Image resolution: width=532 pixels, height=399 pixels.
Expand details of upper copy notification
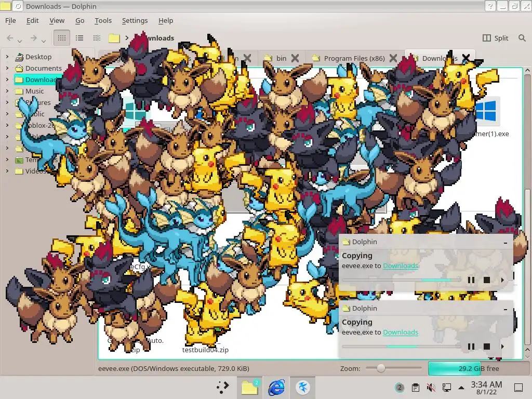point(502,280)
